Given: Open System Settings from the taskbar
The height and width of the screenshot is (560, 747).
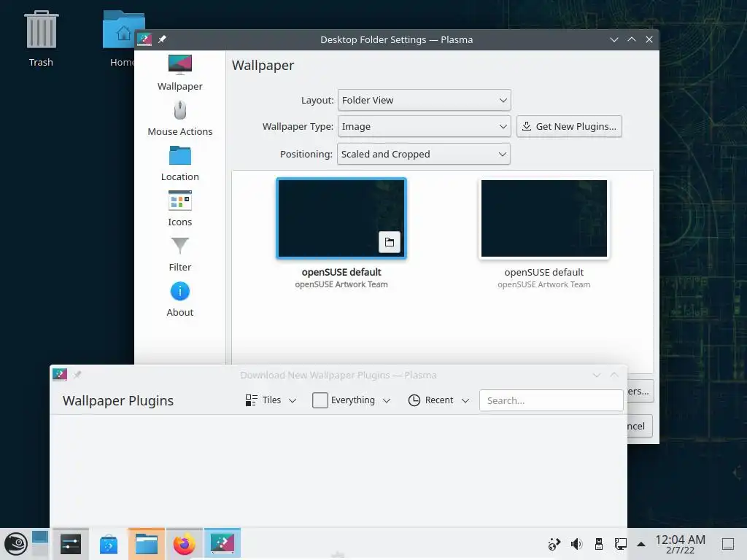Looking at the screenshot, I should click(71, 544).
